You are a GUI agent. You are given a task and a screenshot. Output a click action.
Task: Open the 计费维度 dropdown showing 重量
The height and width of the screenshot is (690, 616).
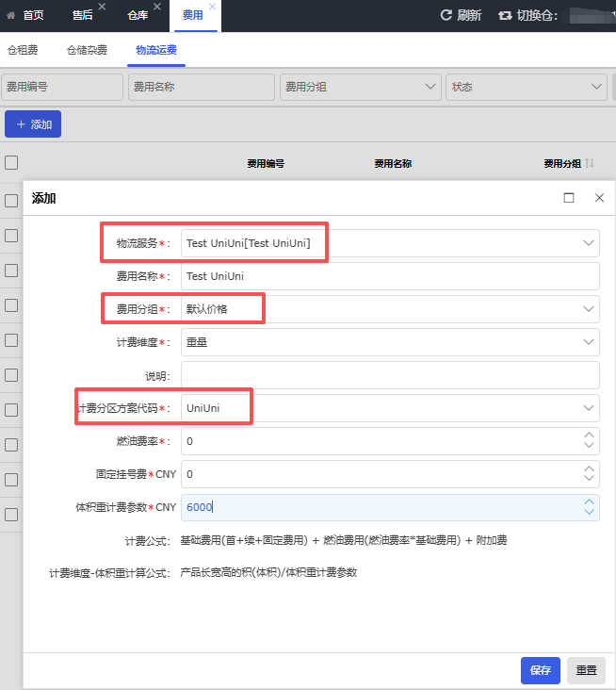[x=589, y=341]
